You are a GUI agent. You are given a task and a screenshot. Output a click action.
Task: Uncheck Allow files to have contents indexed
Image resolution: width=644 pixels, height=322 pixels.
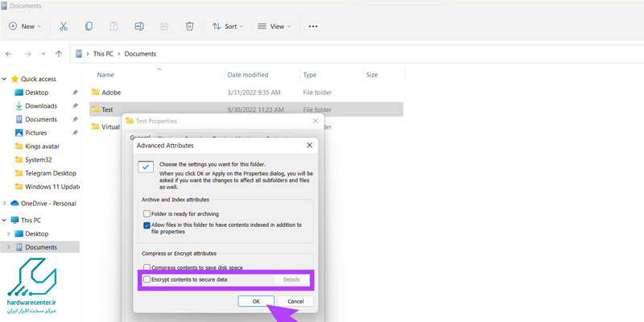[x=147, y=225]
